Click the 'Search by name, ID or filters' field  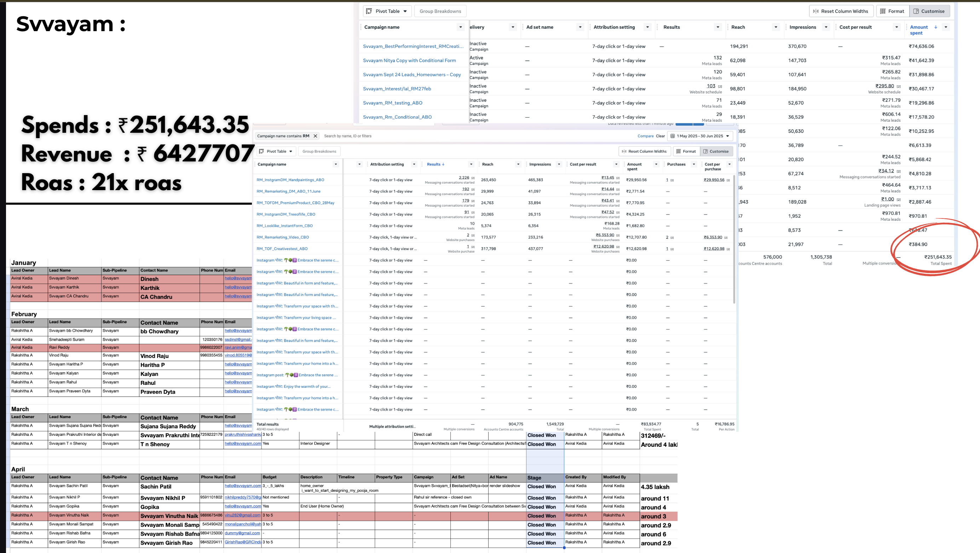pos(475,136)
